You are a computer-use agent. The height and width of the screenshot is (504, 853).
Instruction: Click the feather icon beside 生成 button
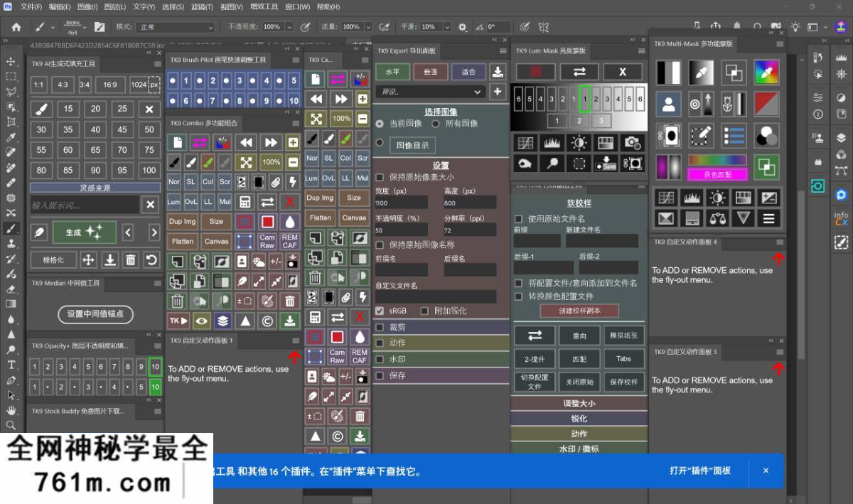pyautogui.click(x=41, y=232)
